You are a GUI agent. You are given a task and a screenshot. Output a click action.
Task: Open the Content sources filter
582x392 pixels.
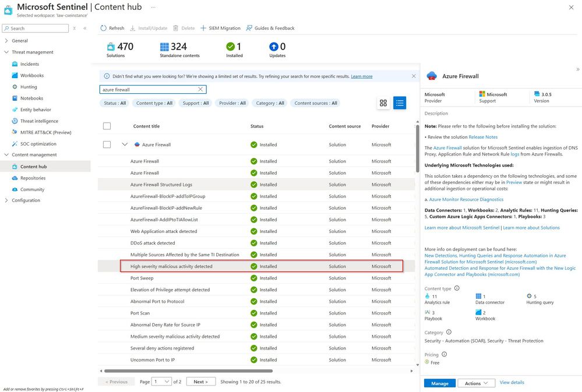tap(316, 103)
